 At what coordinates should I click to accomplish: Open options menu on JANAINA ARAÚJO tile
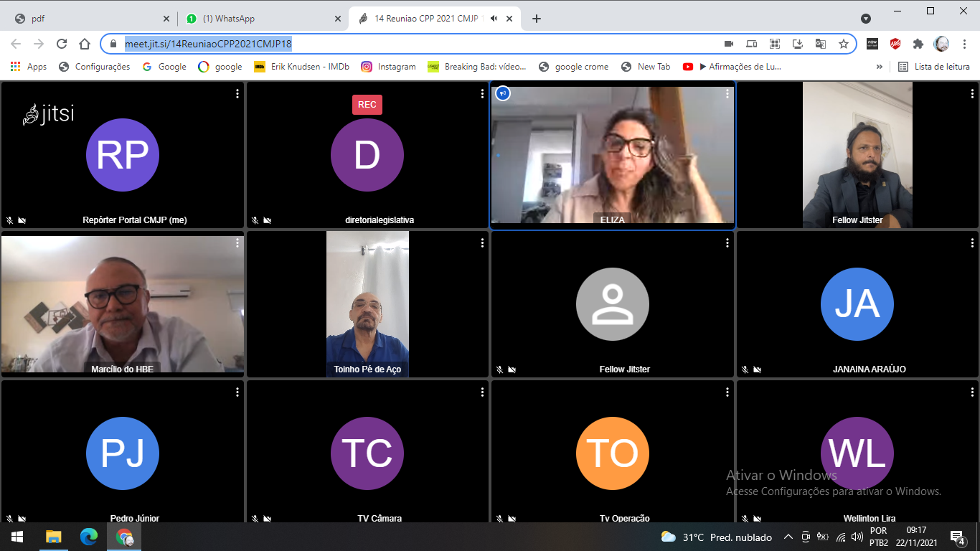(972, 243)
